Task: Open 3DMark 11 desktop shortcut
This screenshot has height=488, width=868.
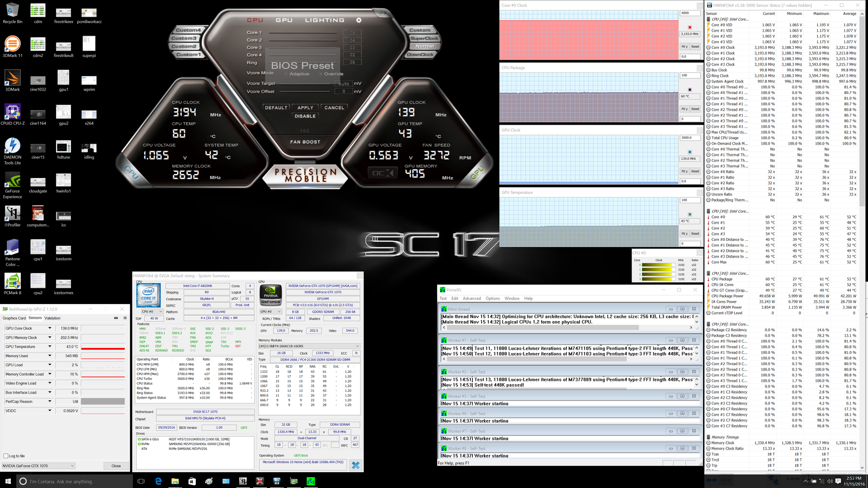Action: pos(13,47)
